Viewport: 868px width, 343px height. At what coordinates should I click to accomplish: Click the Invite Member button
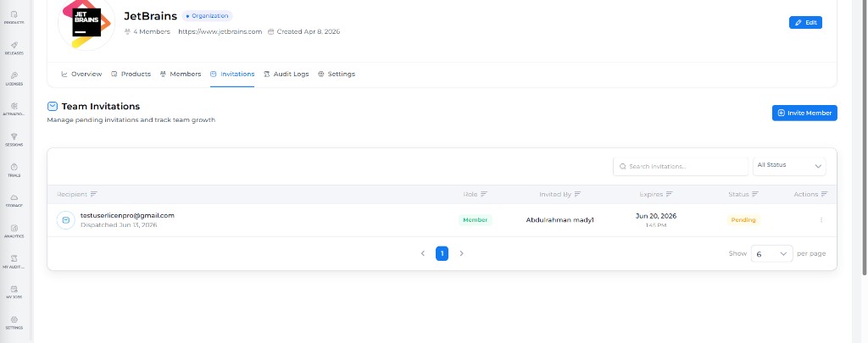click(x=804, y=113)
